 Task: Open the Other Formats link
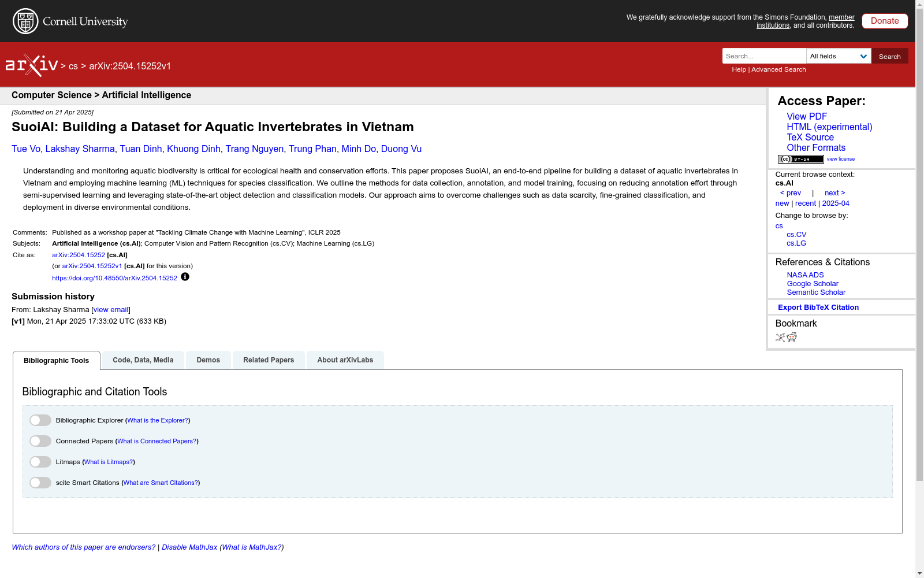tap(816, 148)
